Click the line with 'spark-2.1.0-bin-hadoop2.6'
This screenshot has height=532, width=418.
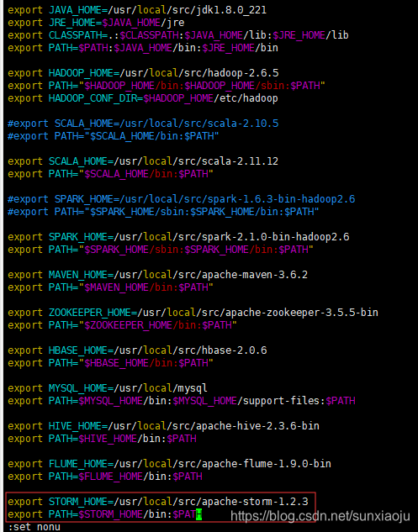(x=178, y=237)
